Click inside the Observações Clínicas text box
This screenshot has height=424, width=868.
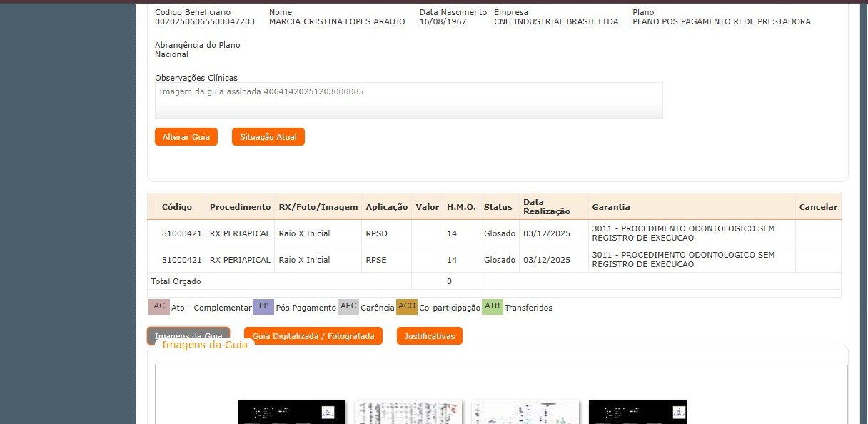(408, 101)
